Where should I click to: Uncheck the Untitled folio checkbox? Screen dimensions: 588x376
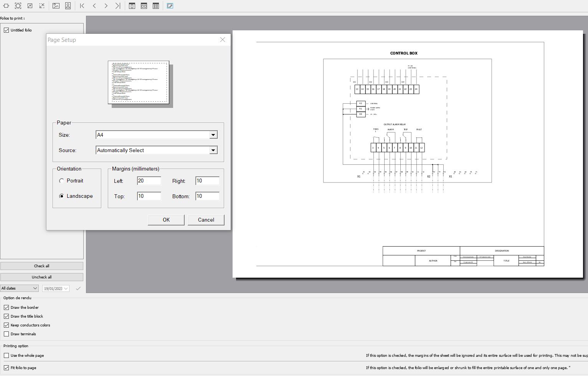pyautogui.click(x=7, y=30)
